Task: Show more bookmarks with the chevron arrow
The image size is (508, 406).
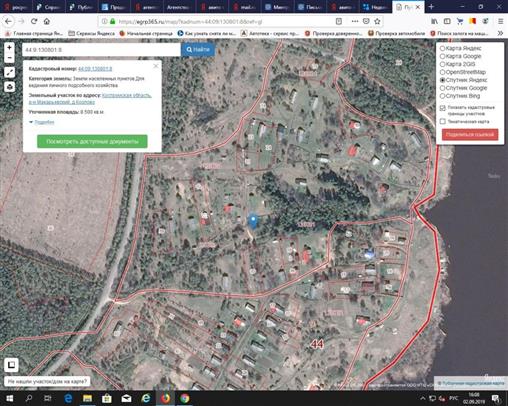Action: (500, 33)
